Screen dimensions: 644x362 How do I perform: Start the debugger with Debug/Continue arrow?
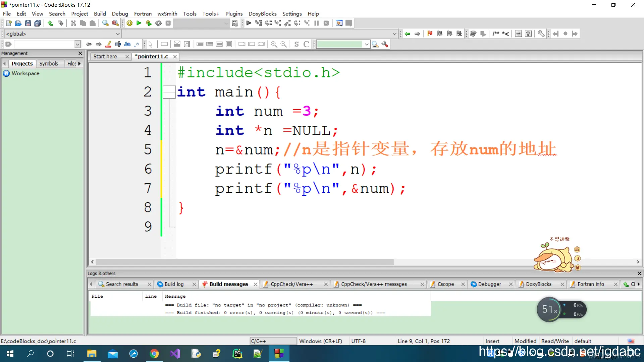coord(249,23)
